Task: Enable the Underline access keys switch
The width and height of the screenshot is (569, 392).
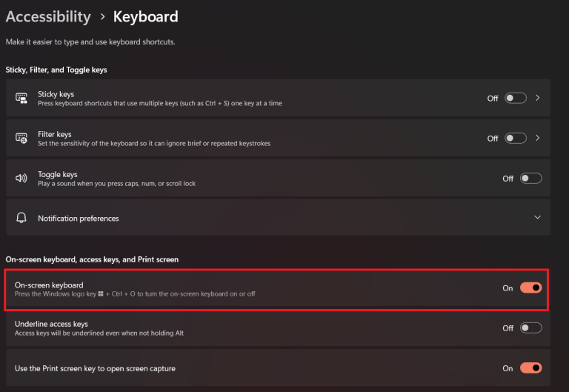Action: 530,328
